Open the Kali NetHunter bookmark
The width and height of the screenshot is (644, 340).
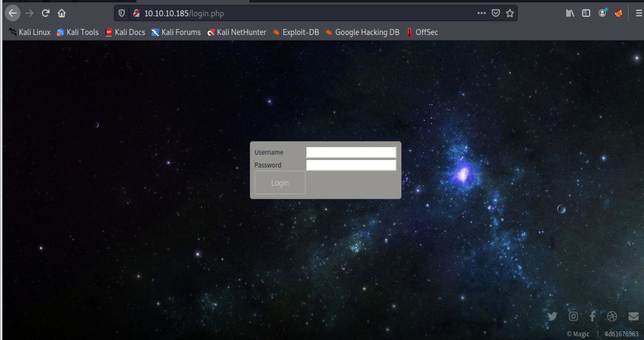point(237,32)
